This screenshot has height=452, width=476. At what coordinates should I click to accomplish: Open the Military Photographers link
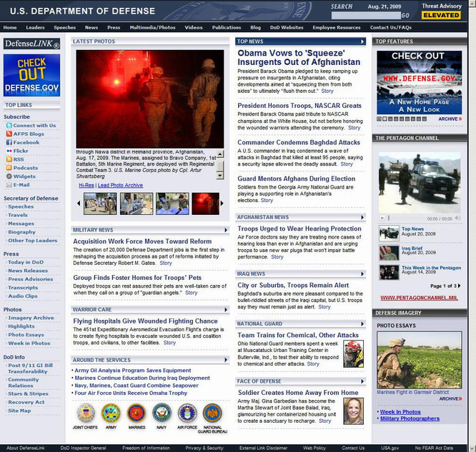coord(410,418)
